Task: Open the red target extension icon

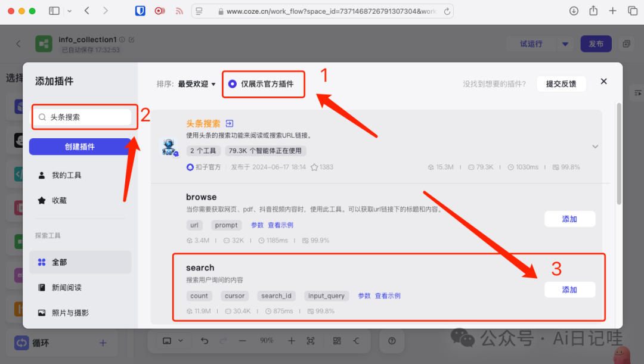Action: pos(160,11)
